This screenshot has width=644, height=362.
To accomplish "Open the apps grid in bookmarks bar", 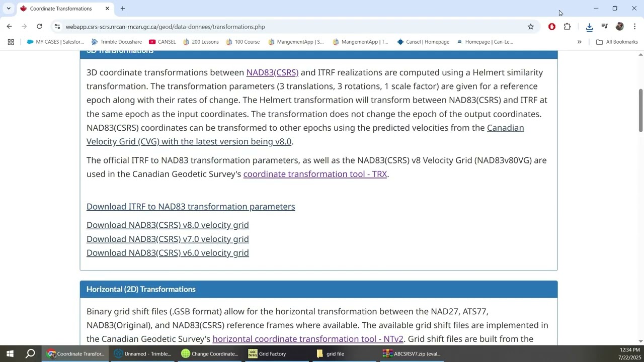I will (11, 42).
